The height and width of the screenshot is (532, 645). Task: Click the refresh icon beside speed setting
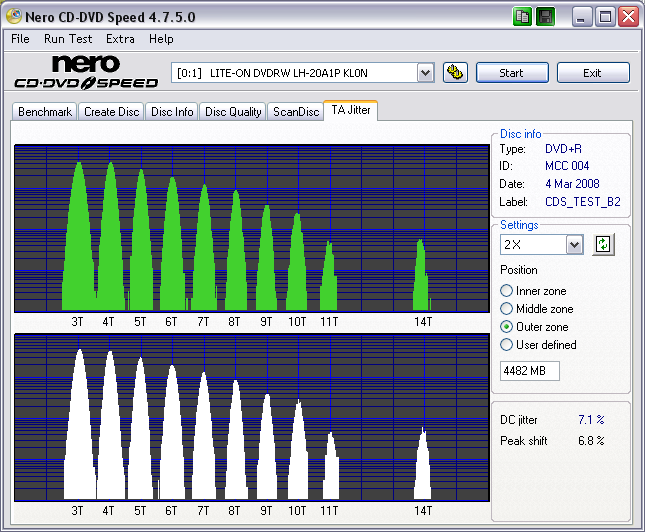click(603, 244)
